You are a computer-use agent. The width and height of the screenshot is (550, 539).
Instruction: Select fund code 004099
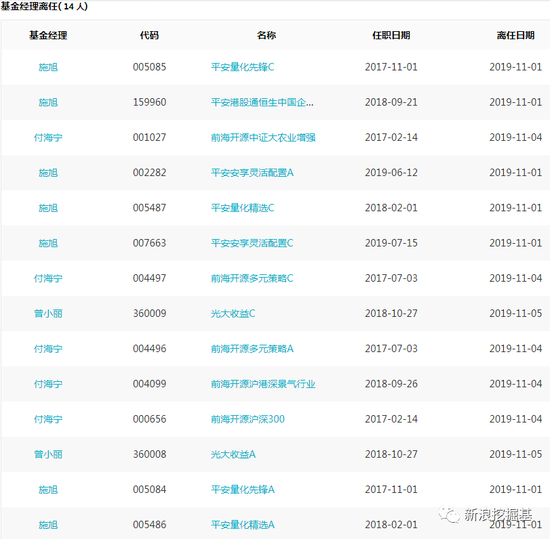(149, 384)
